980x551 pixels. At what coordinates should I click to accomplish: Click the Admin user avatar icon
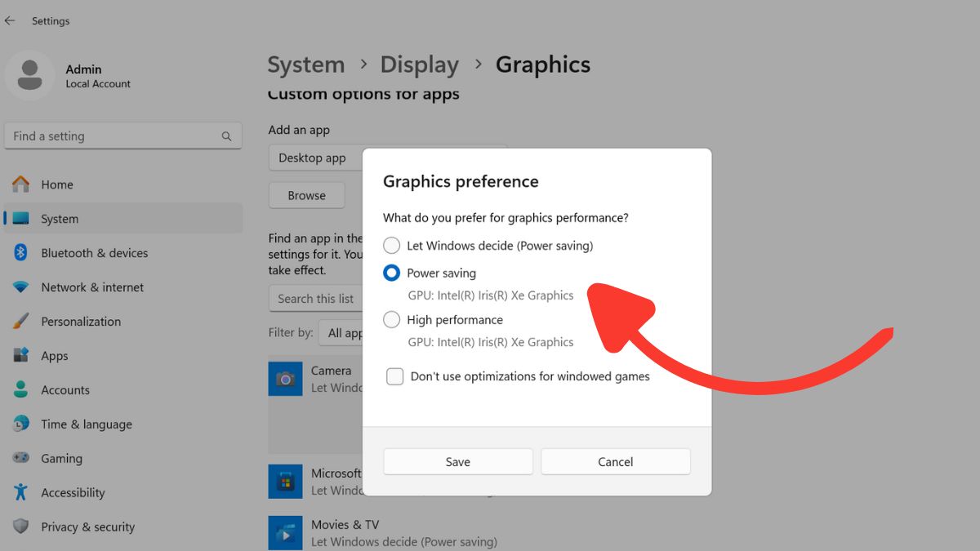(x=29, y=75)
